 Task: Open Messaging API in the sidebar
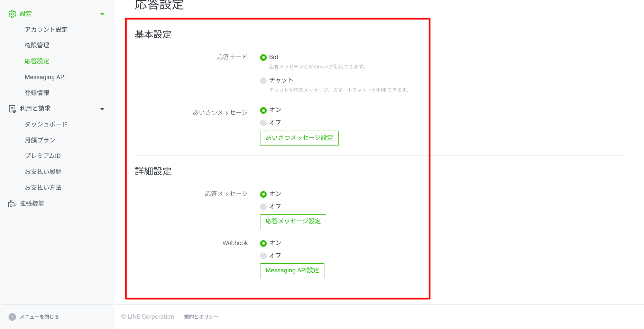(x=45, y=77)
